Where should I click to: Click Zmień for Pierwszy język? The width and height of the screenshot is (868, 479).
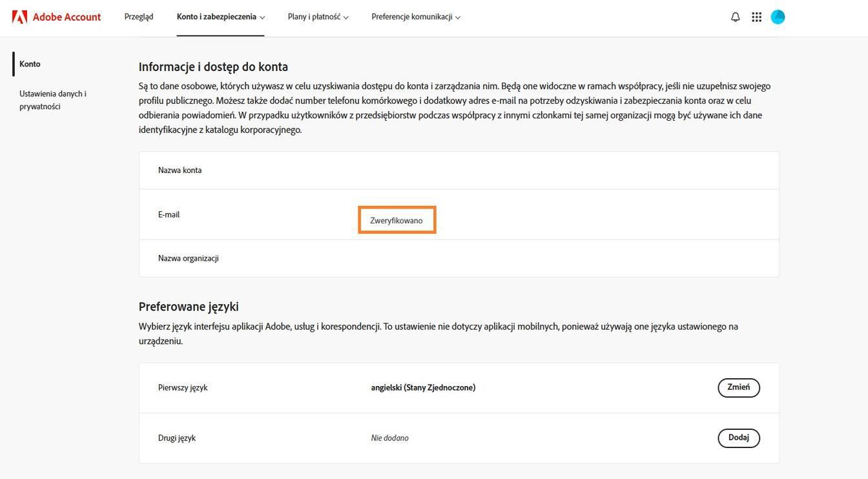[x=739, y=387]
